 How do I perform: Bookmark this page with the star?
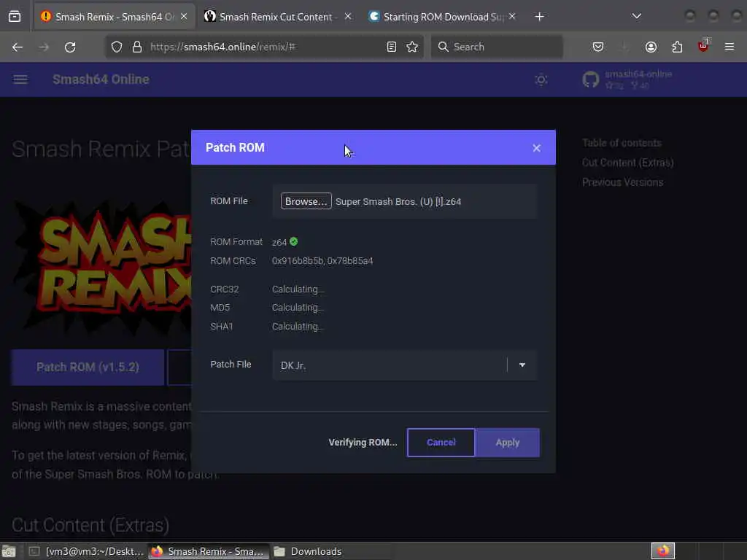click(412, 47)
